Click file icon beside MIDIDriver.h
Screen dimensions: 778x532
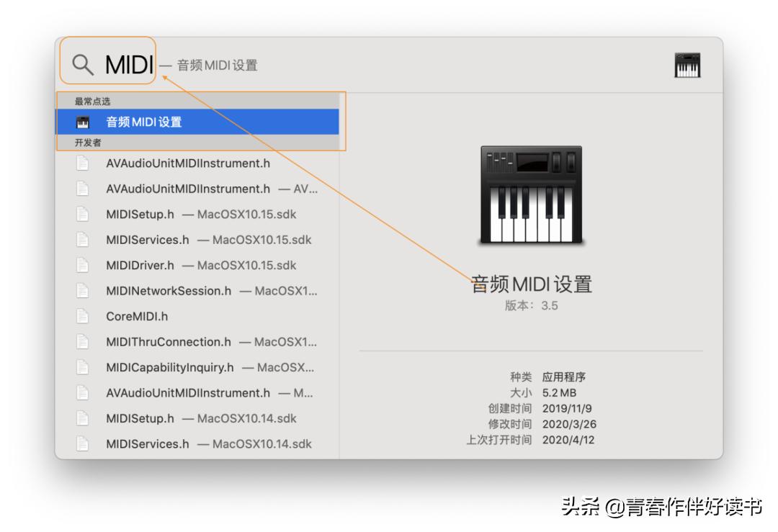pos(82,265)
